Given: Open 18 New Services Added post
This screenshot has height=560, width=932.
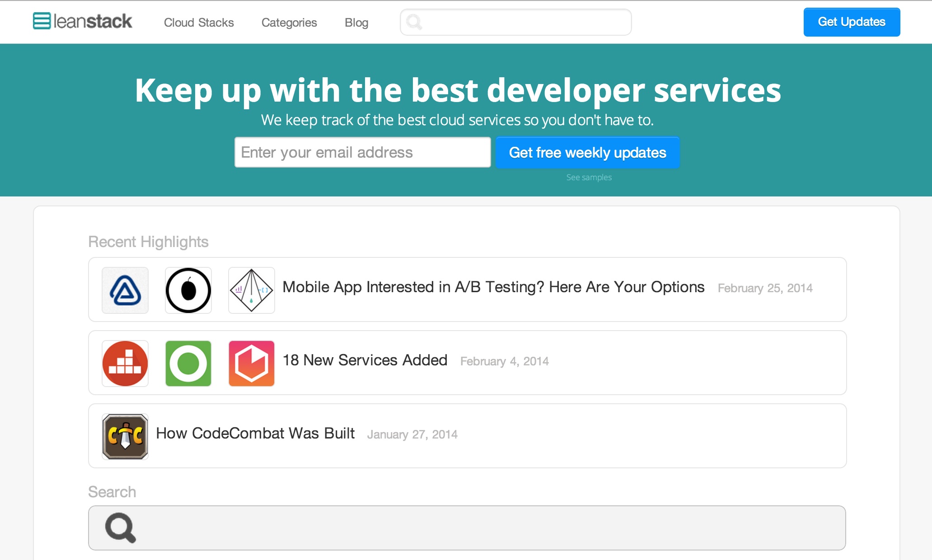Looking at the screenshot, I should tap(365, 360).
